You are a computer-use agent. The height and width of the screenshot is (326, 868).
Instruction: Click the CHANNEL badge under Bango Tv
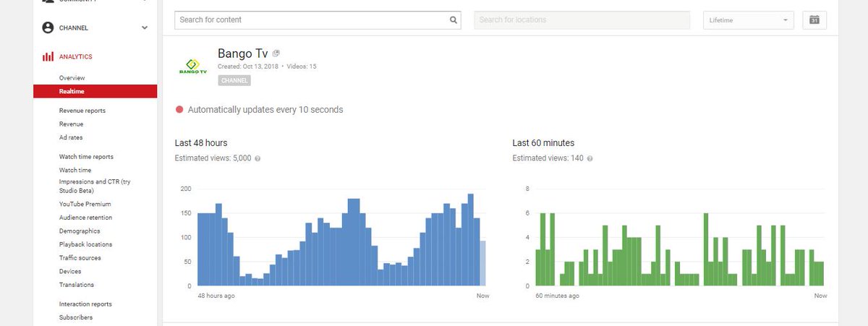pos(234,80)
